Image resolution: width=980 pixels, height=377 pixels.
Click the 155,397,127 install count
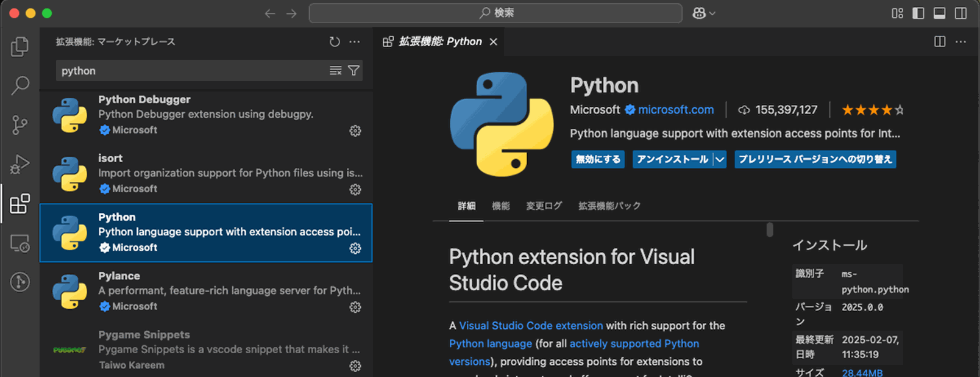point(786,110)
